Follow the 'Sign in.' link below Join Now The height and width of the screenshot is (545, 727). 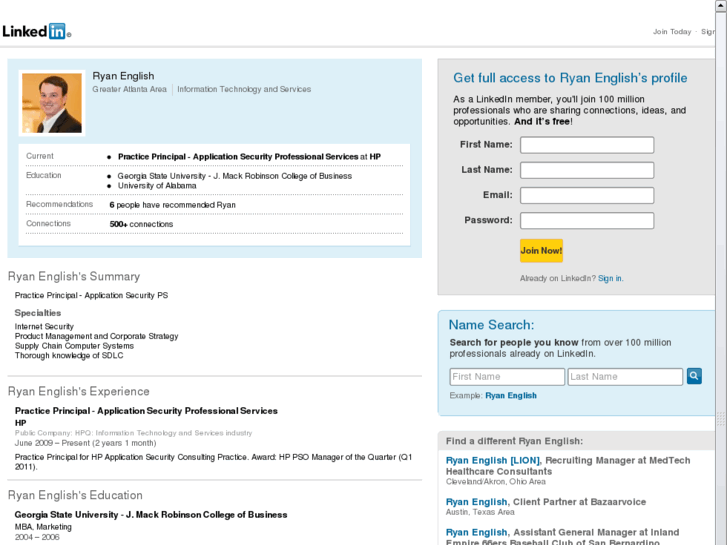tap(610, 278)
